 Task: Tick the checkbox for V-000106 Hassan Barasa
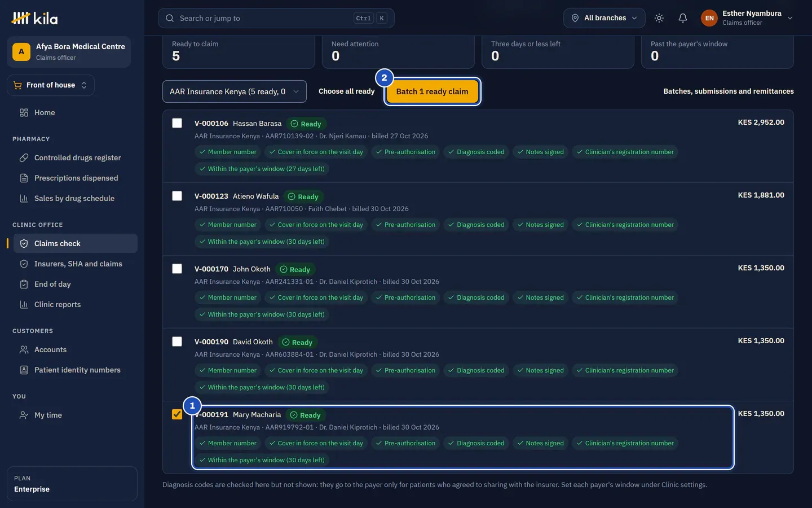pos(177,123)
